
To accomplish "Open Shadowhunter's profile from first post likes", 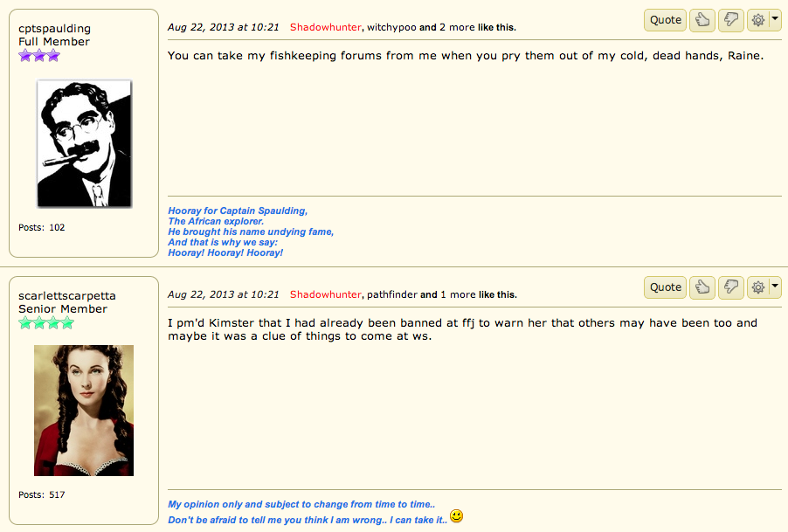I will click(x=325, y=27).
